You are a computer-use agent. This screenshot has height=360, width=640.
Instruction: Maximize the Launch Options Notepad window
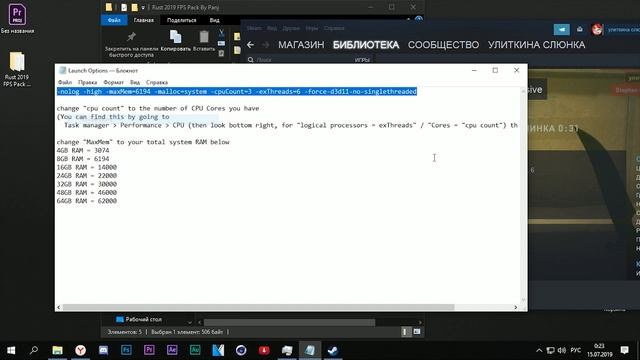(x=495, y=70)
